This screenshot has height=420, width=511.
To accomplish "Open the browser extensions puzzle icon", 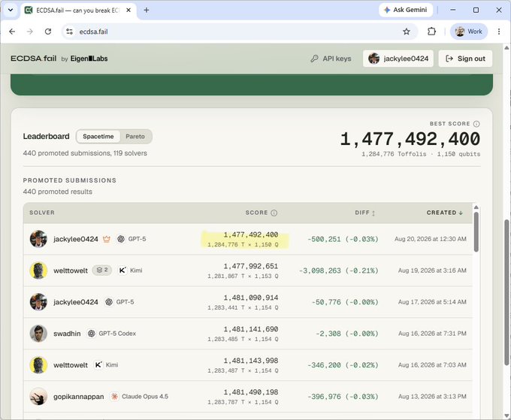I will (431, 32).
